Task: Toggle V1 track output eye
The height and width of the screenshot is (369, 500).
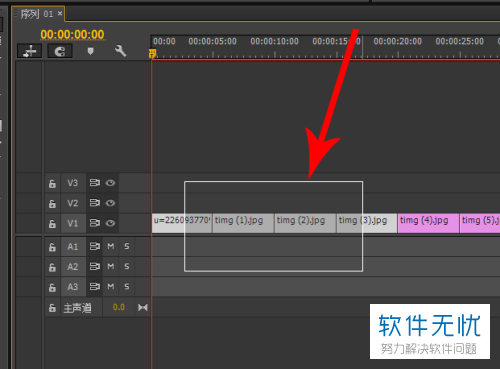Action: click(x=110, y=223)
